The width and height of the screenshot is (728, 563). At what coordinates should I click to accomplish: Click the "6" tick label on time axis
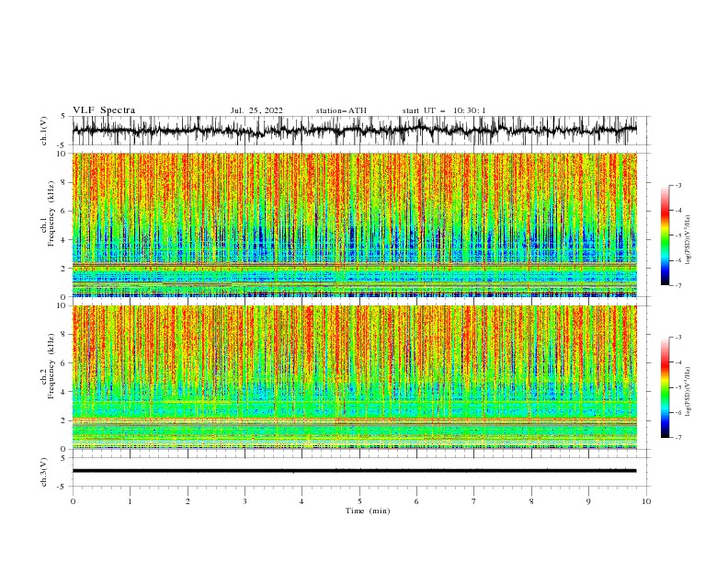coord(416,501)
